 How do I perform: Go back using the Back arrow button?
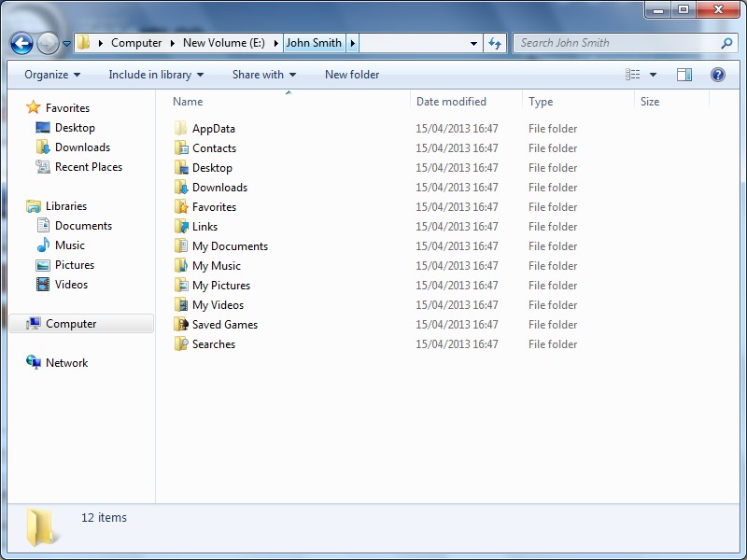[x=21, y=43]
